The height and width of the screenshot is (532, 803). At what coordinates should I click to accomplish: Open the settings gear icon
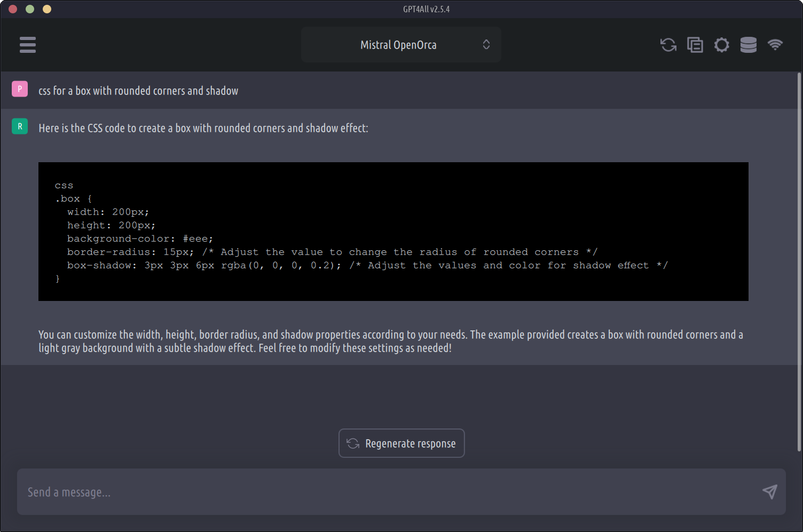722,45
